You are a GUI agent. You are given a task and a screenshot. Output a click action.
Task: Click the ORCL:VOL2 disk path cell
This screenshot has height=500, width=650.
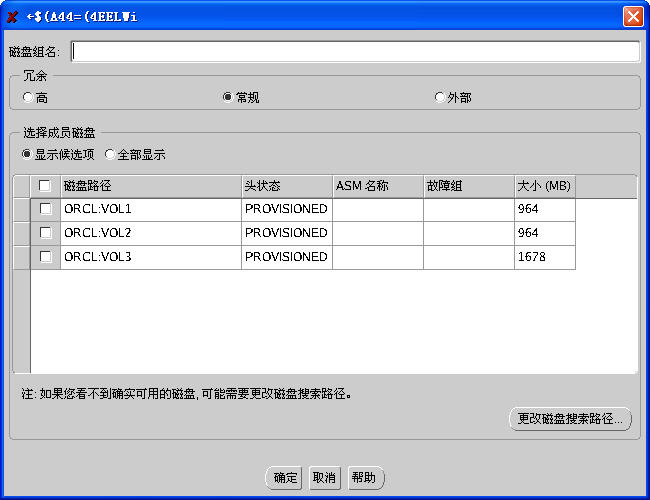pos(151,233)
